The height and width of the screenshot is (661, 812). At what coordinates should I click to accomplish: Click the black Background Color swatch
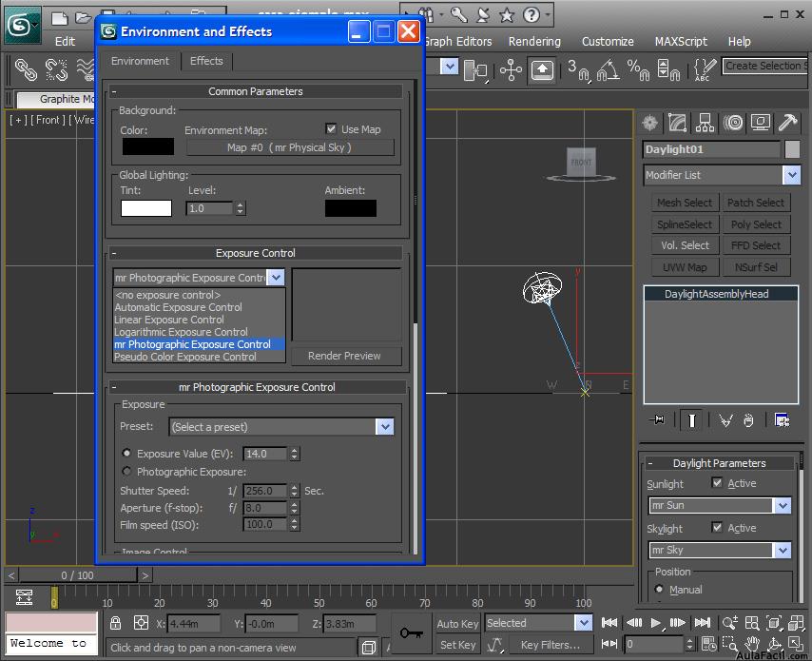pyautogui.click(x=148, y=146)
